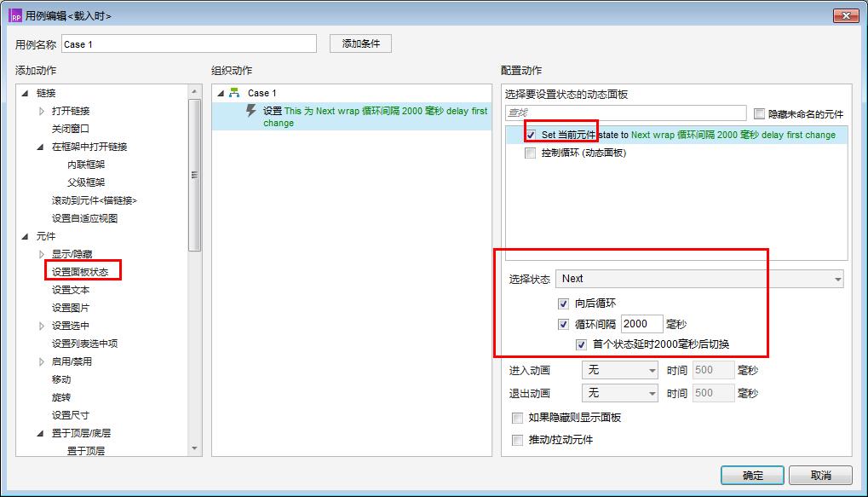Confirm with the 确定 button
The image size is (868, 497).
(752, 475)
